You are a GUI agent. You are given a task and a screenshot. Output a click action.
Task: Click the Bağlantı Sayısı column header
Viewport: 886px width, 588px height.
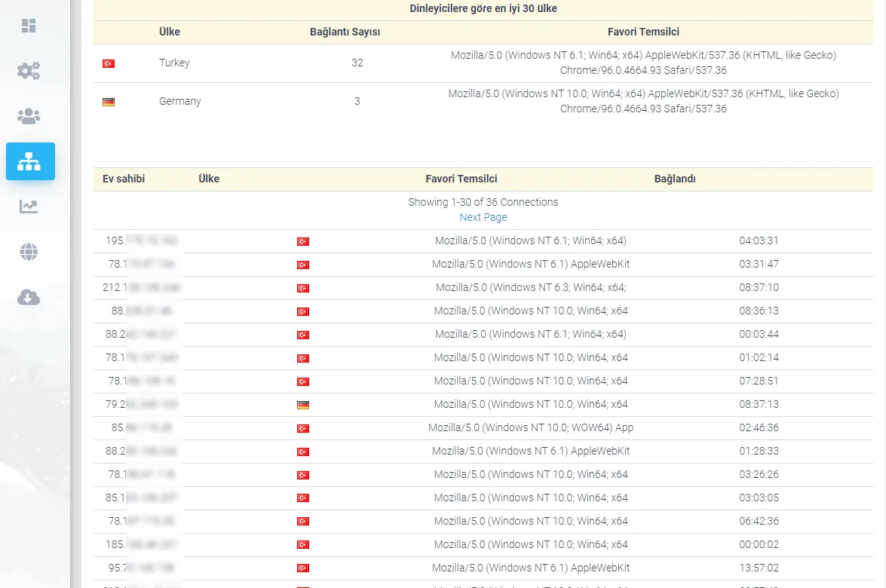[x=345, y=32]
